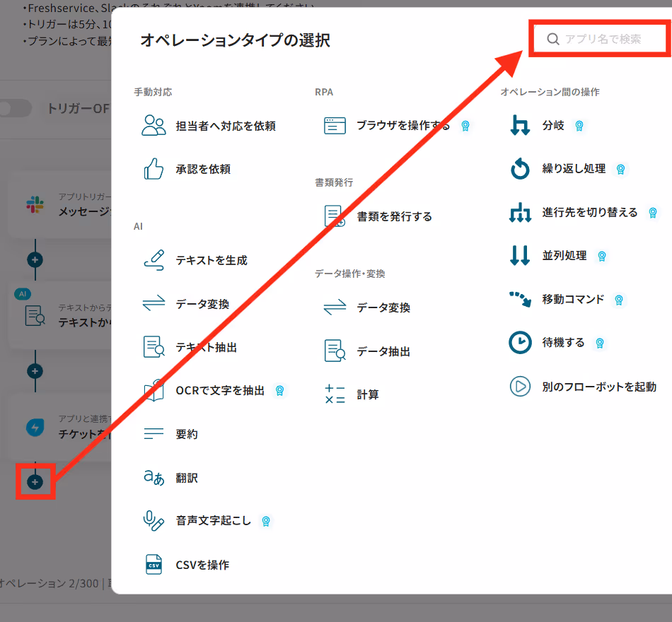
Task: Toggle the トリガー switch
Action: [16, 108]
